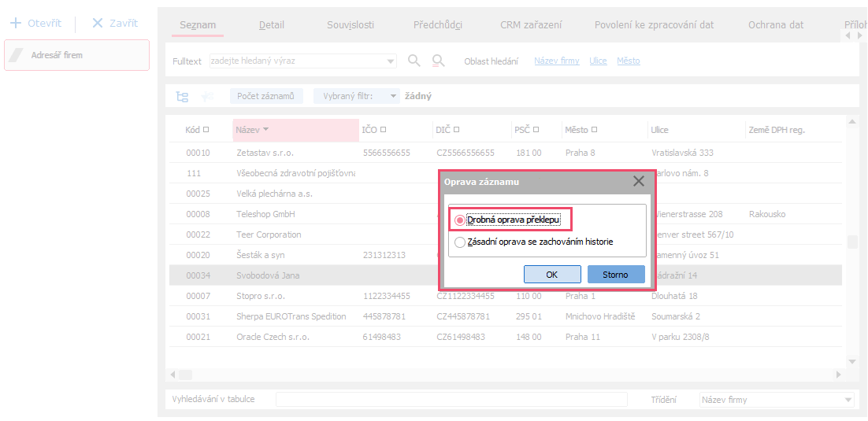The height and width of the screenshot is (421, 868).
Task: Open the CRM zařazení tab
Action: [531, 25]
